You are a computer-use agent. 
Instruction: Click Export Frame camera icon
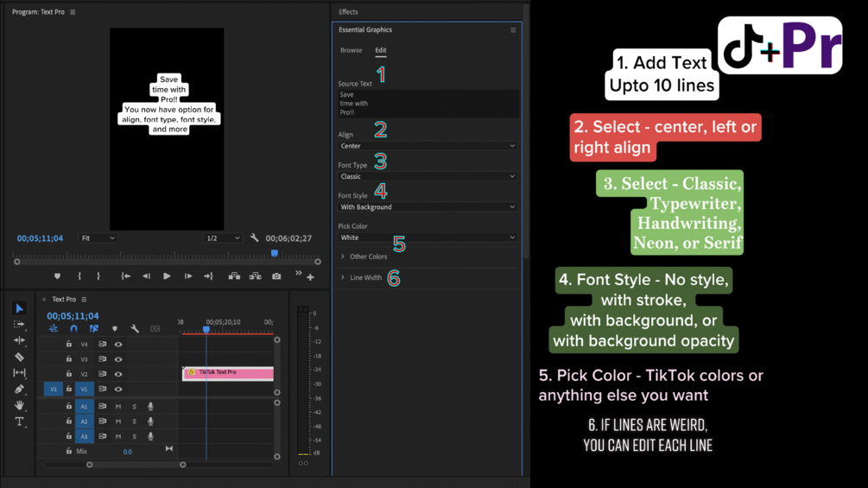[x=276, y=276]
